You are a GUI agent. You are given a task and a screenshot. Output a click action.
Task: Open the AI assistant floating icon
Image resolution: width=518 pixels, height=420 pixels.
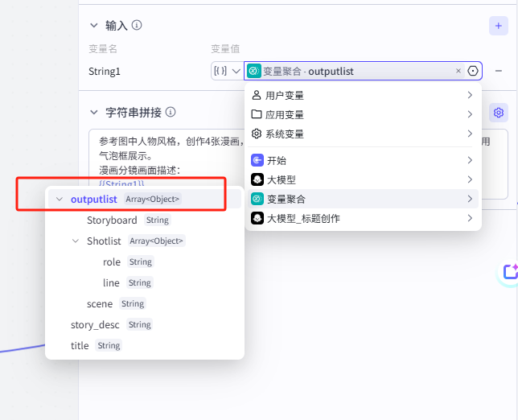510,272
